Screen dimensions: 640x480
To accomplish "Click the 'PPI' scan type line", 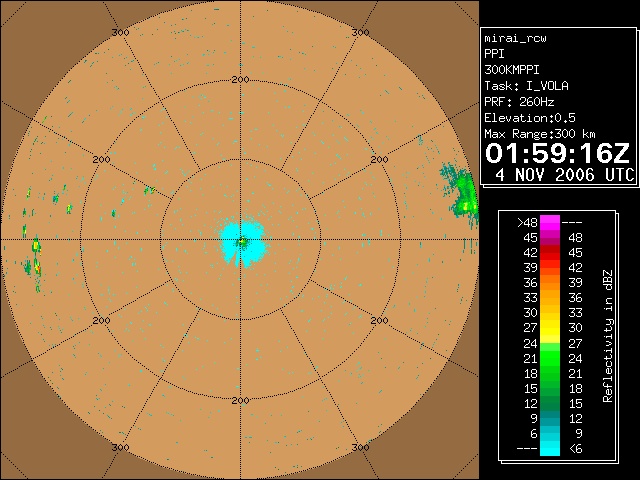I will (x=494, y=54).
